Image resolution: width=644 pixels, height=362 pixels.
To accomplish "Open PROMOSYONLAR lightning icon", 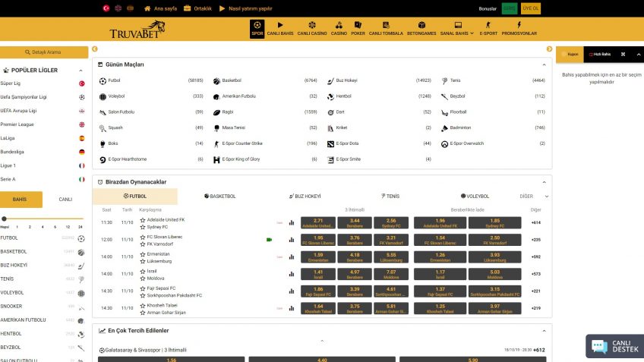I will 519,26.
